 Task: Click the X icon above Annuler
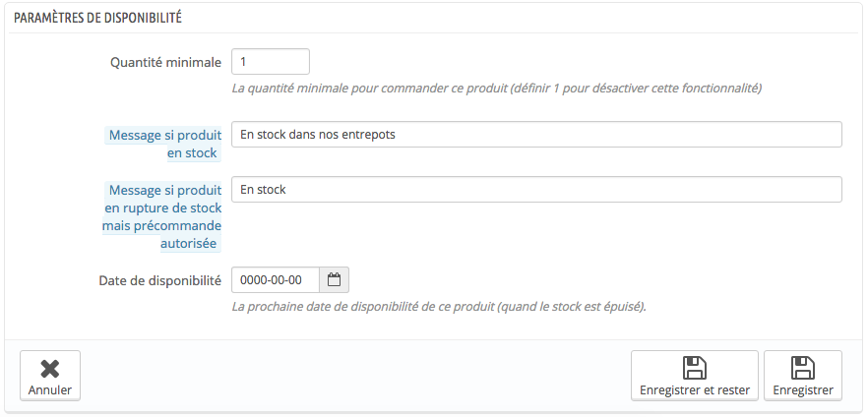tap(49, 369)
